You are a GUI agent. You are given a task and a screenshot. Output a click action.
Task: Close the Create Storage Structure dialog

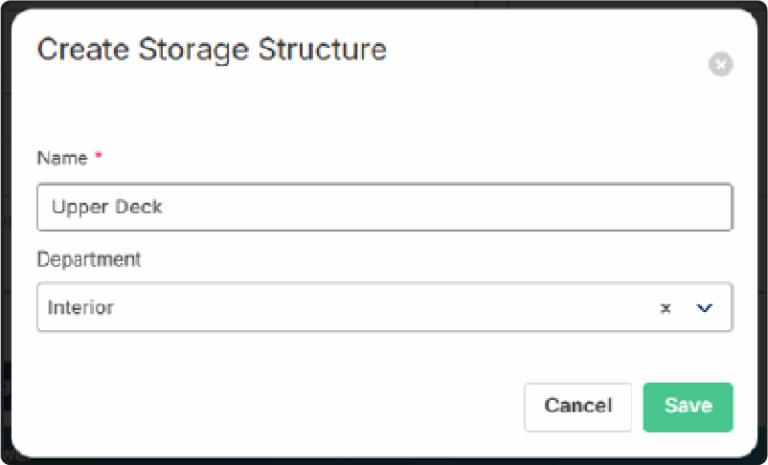[x=720, y=64]
